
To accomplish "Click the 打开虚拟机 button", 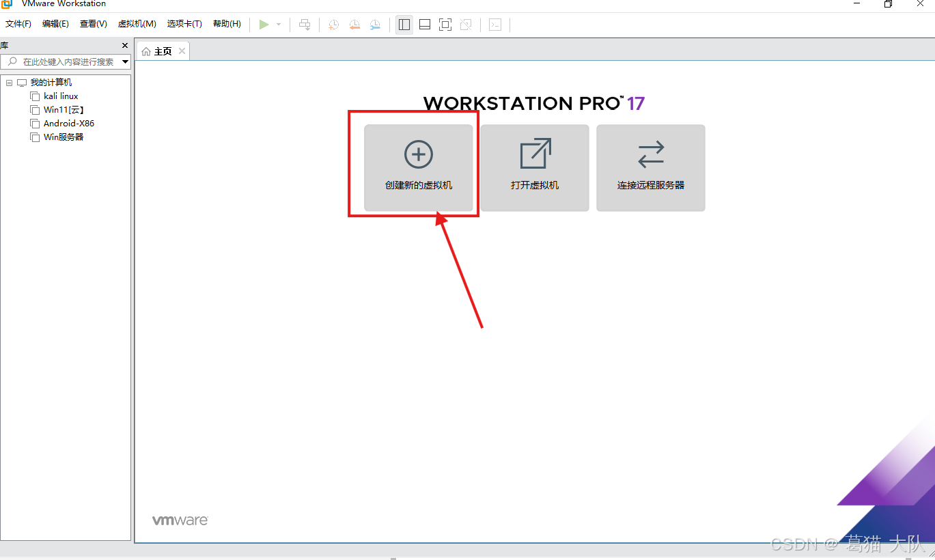I will click(x=535, y=168).
